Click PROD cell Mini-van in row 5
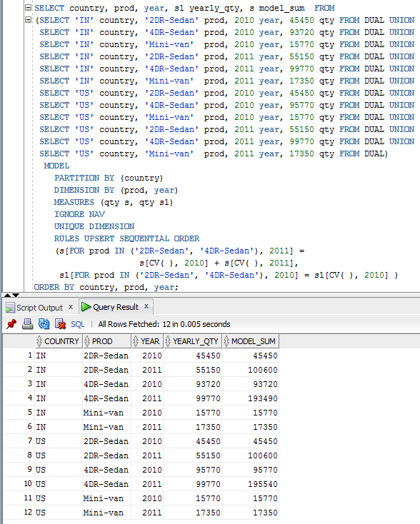The height and width of the screenshot is (524, 420). click(107, 413)
